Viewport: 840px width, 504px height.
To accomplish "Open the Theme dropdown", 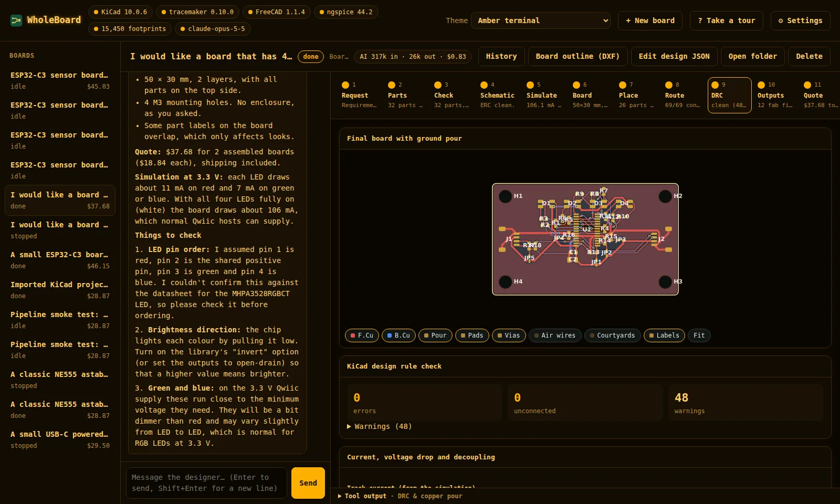I will coord(541,20).
